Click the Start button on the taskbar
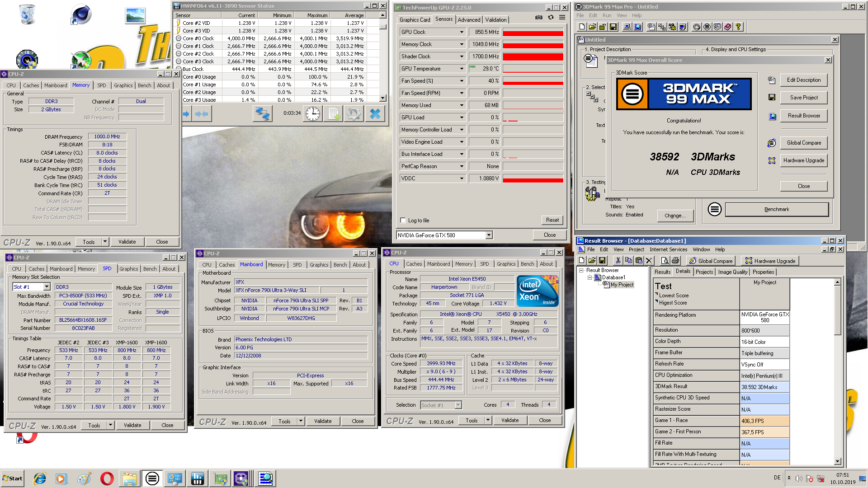The width and height of the screenshot is (868, 488). [x=13, y=479]
